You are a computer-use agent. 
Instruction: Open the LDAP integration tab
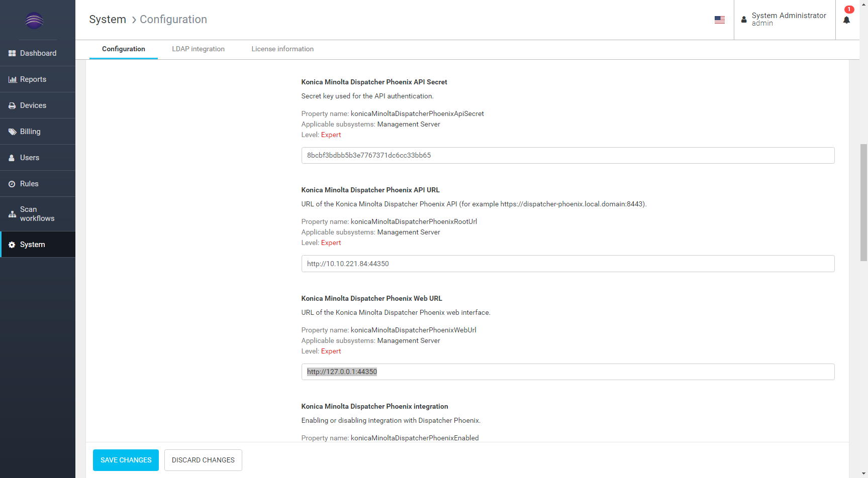[x=199, y=49]
